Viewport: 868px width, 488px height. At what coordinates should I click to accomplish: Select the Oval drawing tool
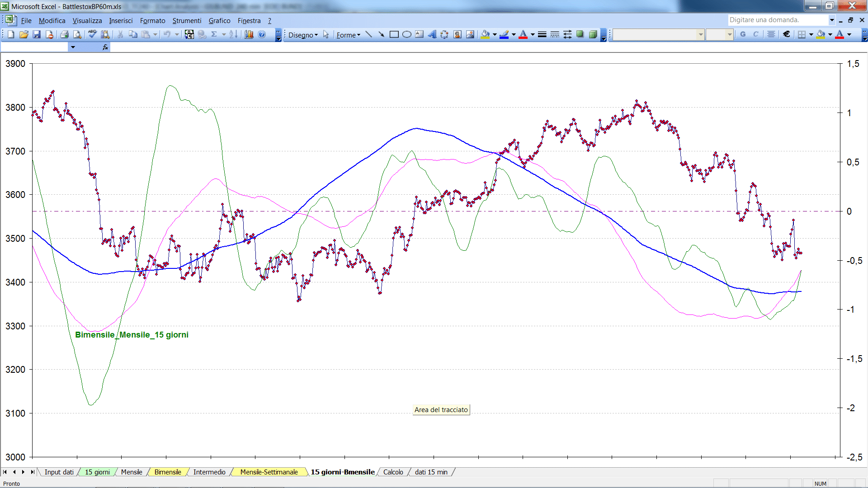click(407, 34)
